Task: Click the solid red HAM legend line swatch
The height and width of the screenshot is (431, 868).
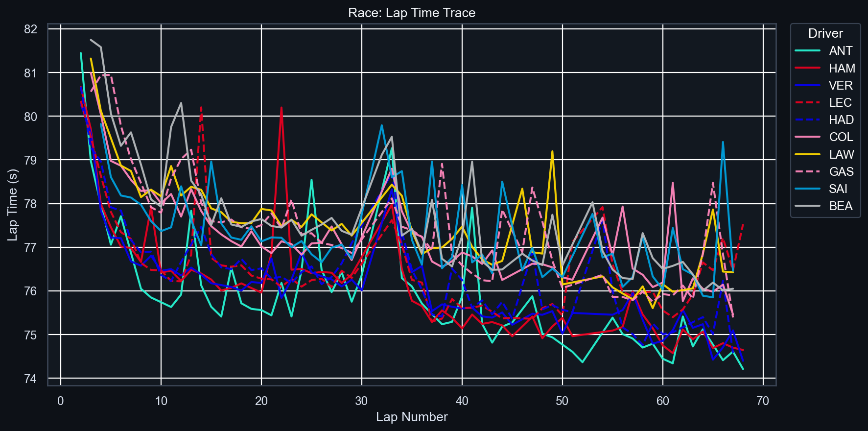Action: tap(808, 68)
